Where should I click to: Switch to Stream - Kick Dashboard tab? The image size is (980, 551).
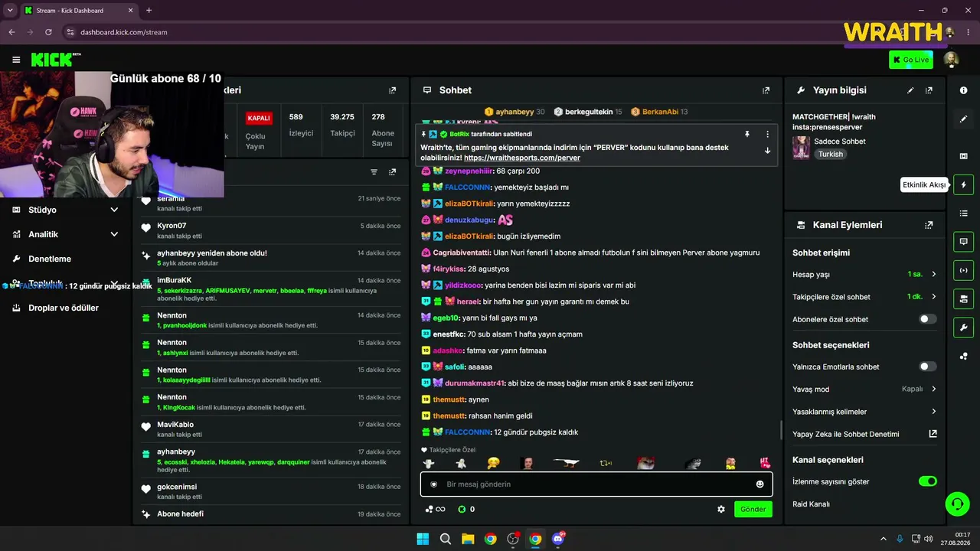tap(78, 11)
